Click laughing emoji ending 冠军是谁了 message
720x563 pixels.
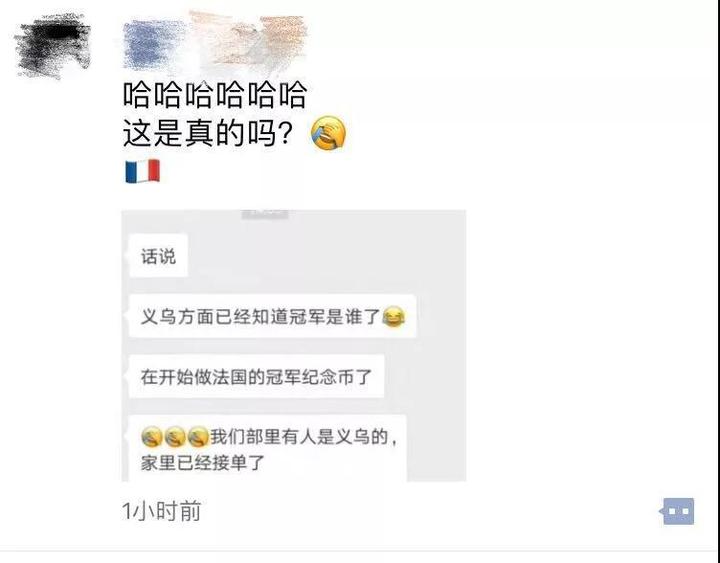click(x=394, y=316)
